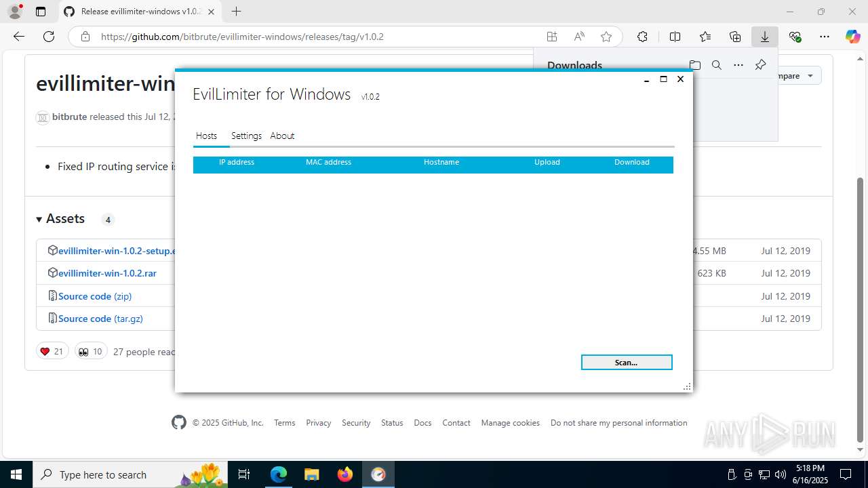
Task: Open the Docs footer link
Action: 422,423
